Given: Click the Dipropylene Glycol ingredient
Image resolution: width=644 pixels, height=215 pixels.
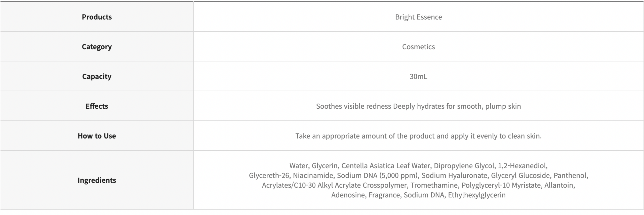Looking at the screenshot, I should [464, 166].
